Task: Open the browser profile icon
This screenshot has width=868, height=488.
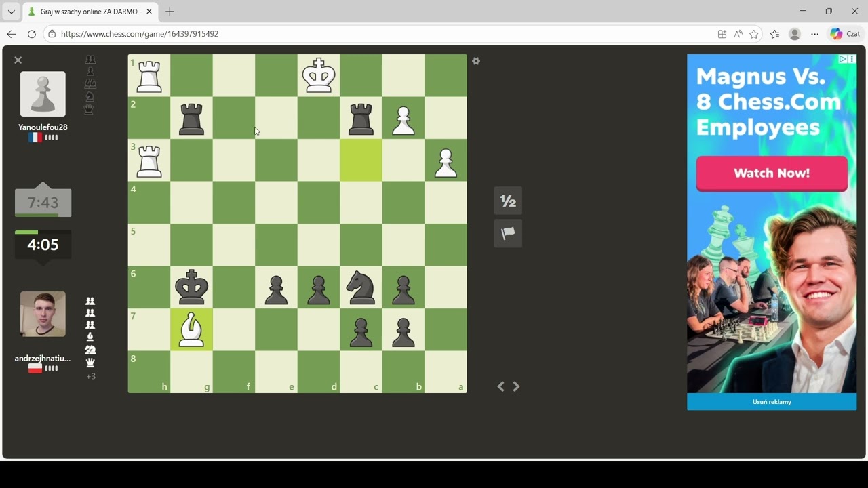Action: 795,34
